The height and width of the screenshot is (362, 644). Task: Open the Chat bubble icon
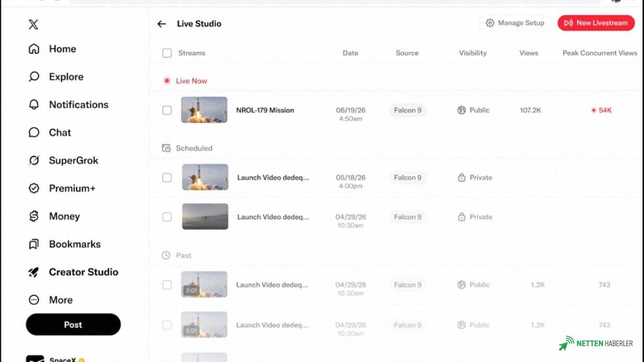pos(34,132)
